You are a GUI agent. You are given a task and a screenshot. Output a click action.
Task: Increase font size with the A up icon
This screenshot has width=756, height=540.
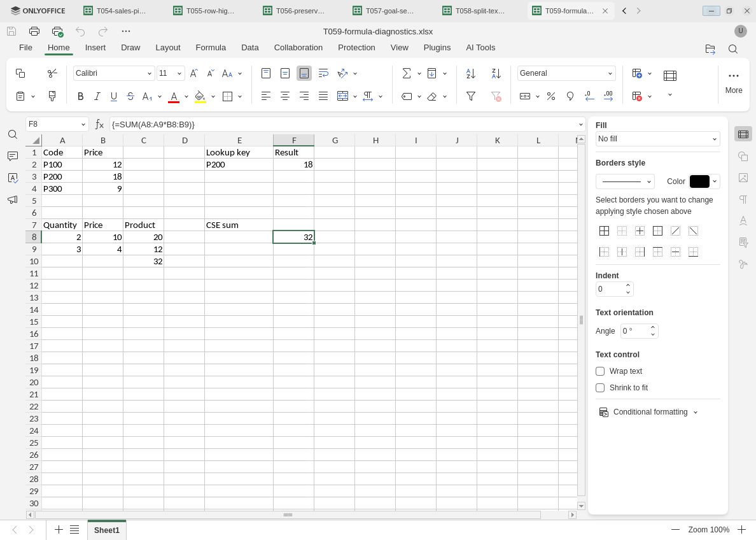194,73
